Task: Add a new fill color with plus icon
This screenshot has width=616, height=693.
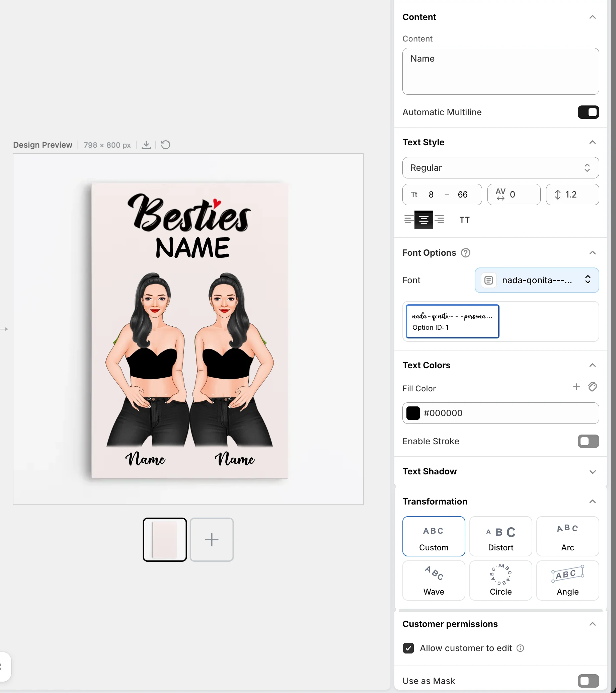Action: pyautogui.click(x=576, y=387)
